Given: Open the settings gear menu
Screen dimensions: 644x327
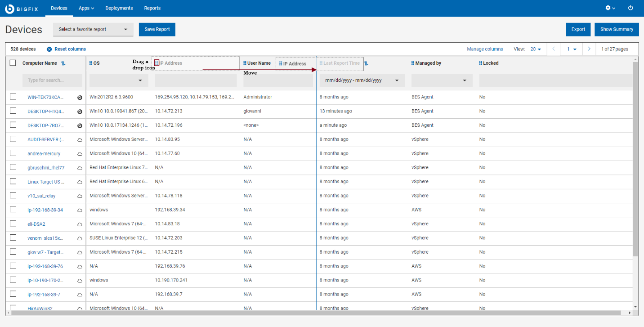Looking at the screenshot, I should pos(610,8).
